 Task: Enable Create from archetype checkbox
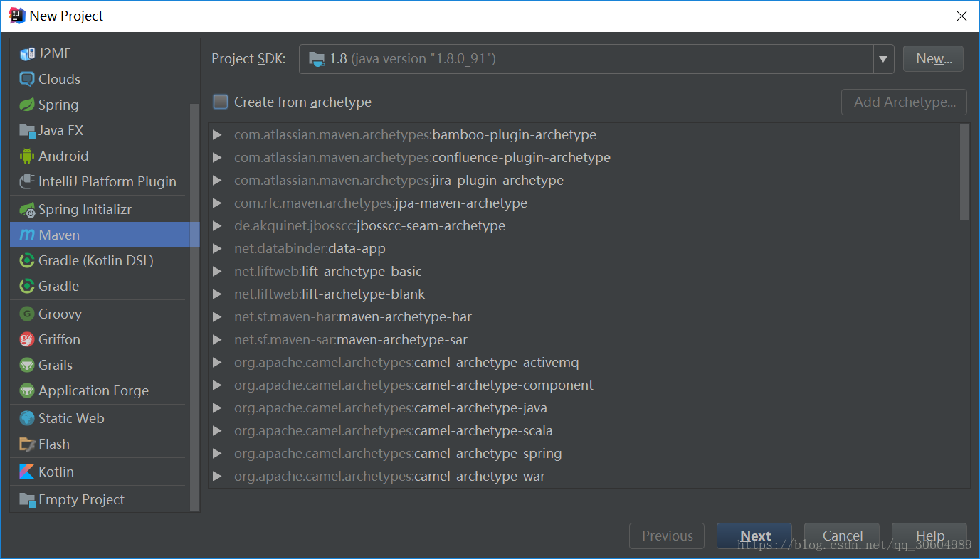[x=221, y=102]
